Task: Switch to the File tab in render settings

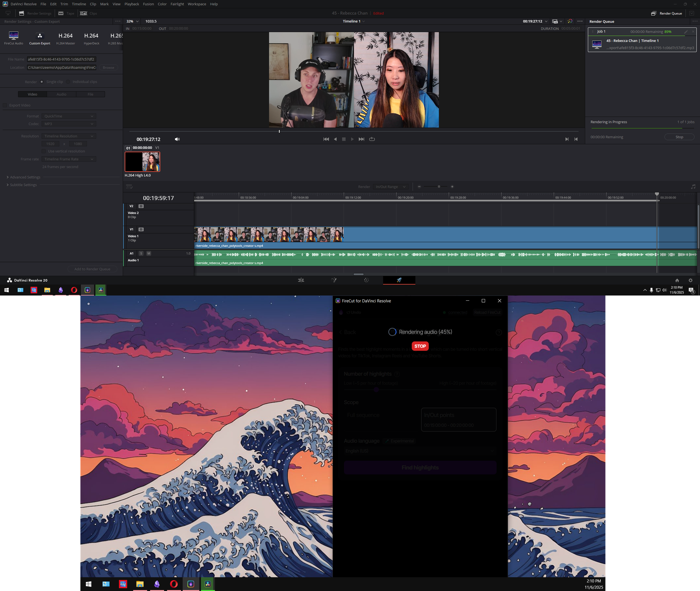Action: coord(91,94)
